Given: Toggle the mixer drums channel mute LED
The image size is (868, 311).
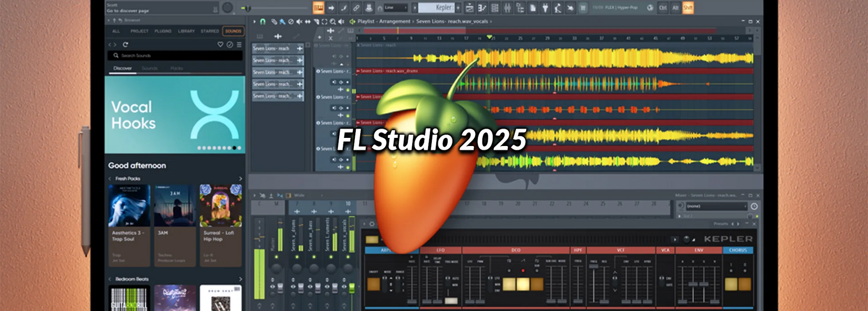Looking at the screenshot, I should [x=297, y=257].
